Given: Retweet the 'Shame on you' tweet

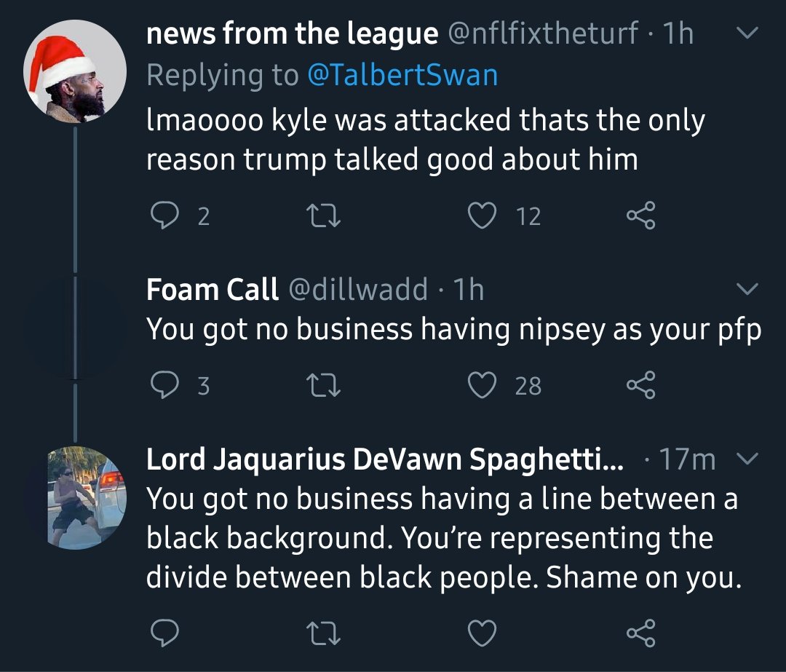Looking at the screenshot, I should (x=323, y=633).
